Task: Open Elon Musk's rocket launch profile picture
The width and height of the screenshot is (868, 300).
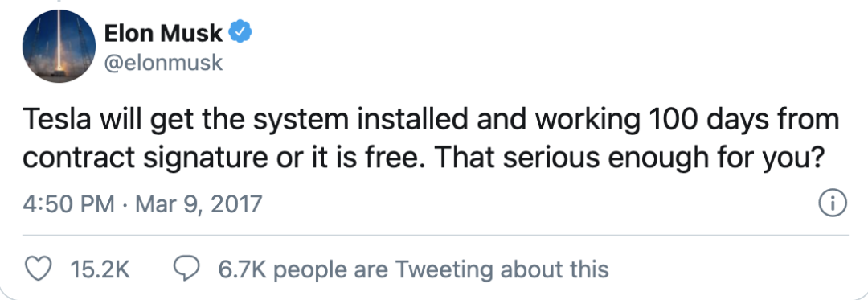Action: pyautogui.click(x=59, y=46)
